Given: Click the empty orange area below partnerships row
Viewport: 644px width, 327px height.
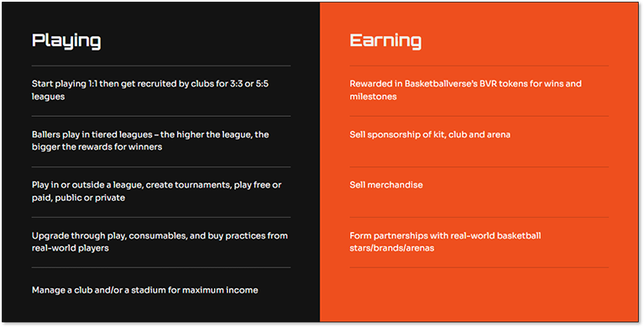Looking at the screenshot, I should tap(479, 294).
